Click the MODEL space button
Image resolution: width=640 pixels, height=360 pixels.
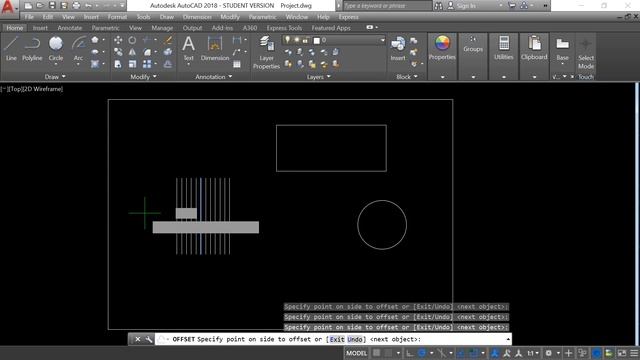point(356,353)
